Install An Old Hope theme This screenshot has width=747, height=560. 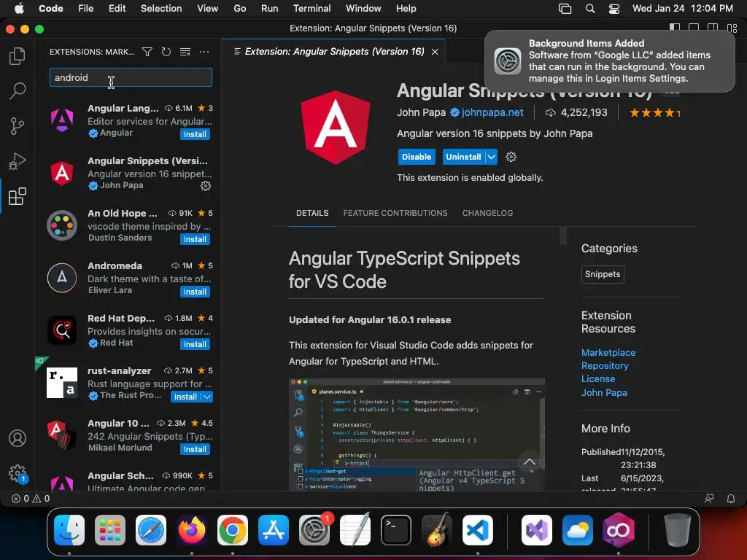click(x=195, y=239)
